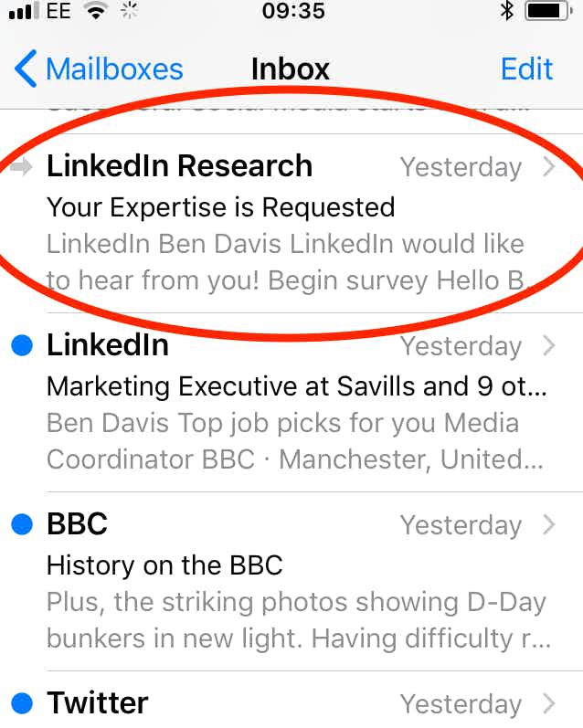The height and width of the screenshot is (728, 583).
Task: Go back to Mailboxes
Action: tap(113, 69)
